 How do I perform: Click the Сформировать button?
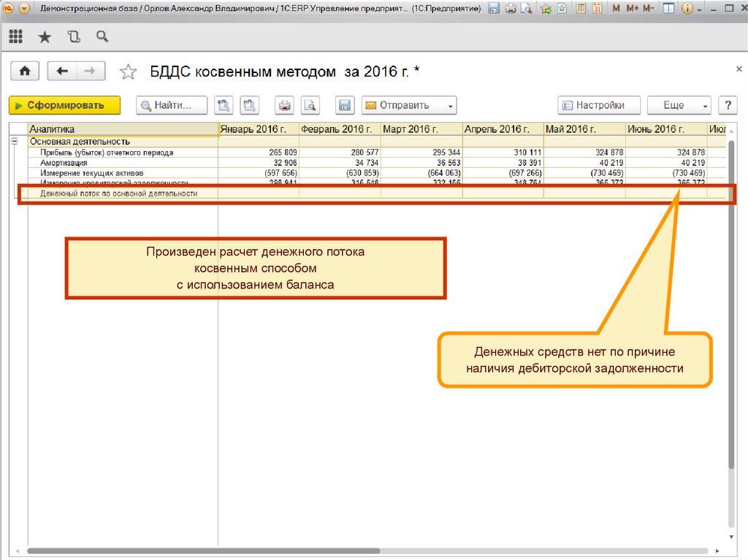[x=64, y=105]
